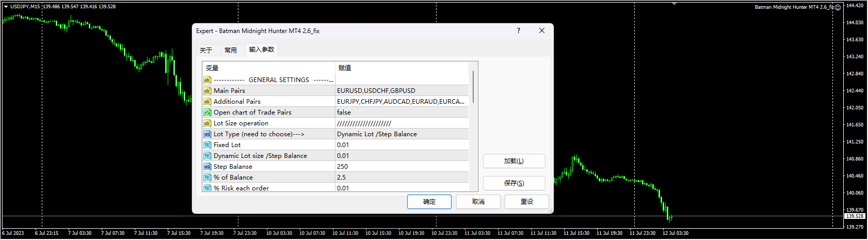Cancel with the 取消 button
Image resolution: width=868 pixels, height=240 pixels.
[478, 202]
